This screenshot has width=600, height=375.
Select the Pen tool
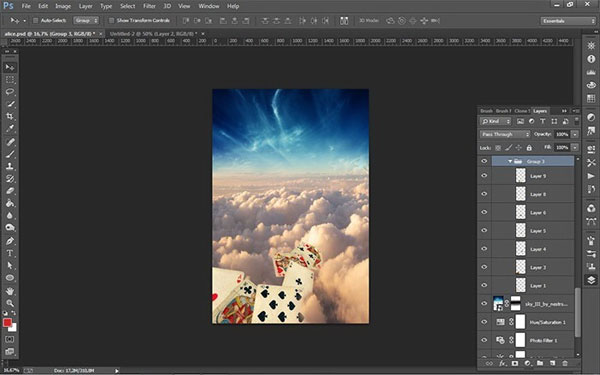coord(10,241)
